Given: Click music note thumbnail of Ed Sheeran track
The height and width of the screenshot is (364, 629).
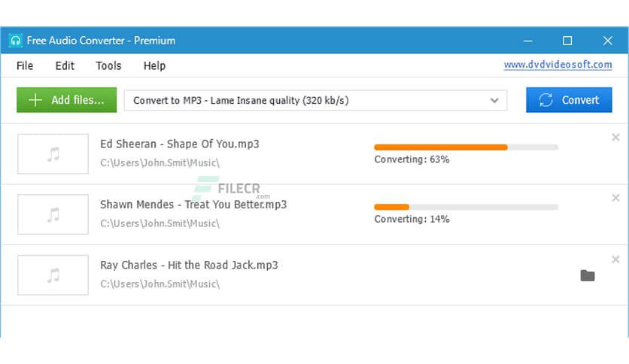Looking at the screenshot, I should coord(53,154).
